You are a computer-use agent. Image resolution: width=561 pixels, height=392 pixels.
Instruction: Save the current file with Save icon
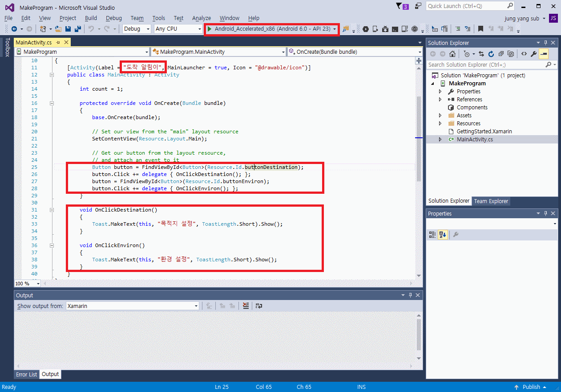pos(68,29)
